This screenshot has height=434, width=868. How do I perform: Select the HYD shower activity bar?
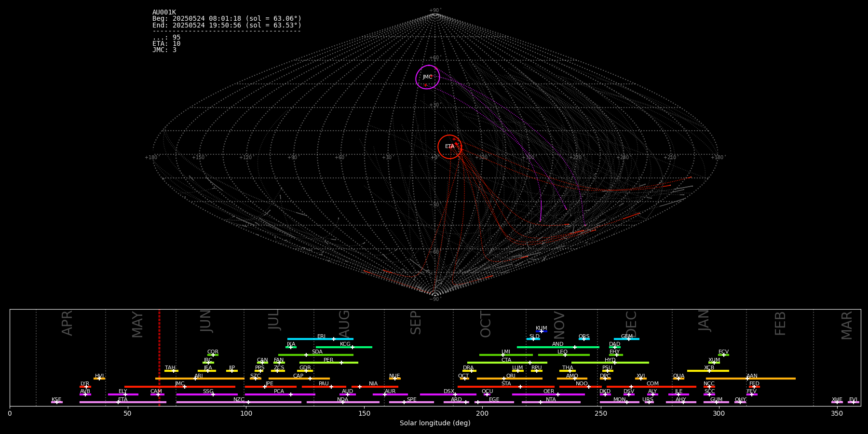tap(610, 363)
